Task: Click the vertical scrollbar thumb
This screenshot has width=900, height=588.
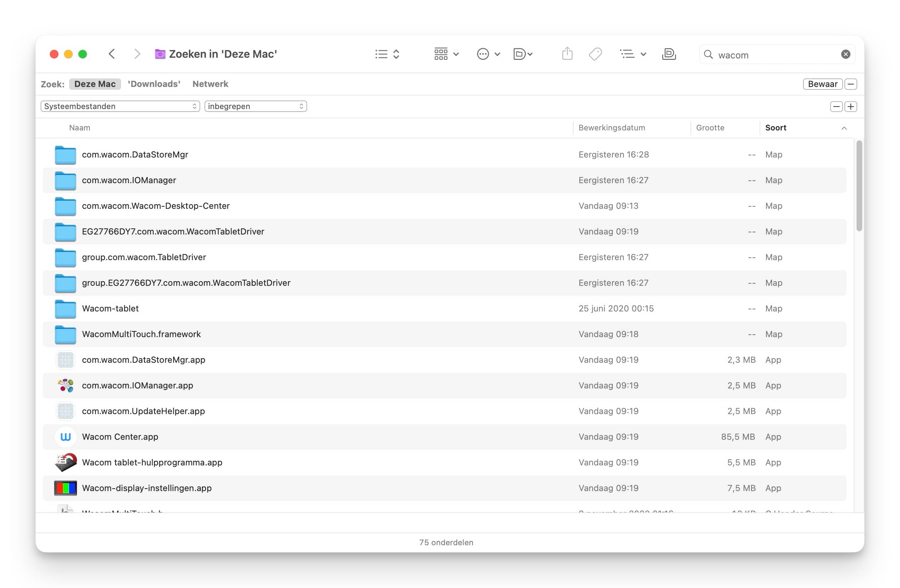Action: click(x=859, y=186)
